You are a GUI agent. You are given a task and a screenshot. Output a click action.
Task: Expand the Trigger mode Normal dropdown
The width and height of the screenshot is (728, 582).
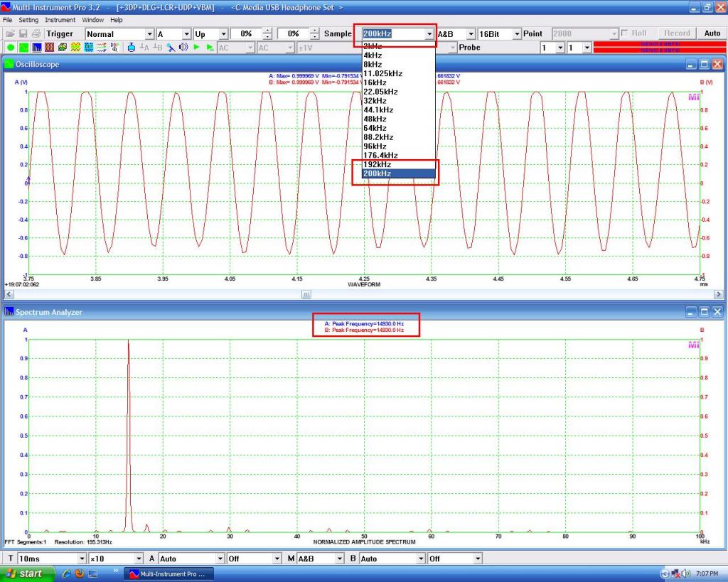149,34
